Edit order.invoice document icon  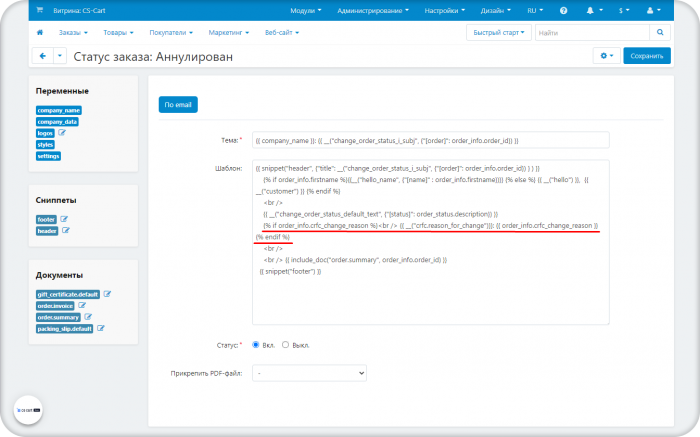(82, 306)
